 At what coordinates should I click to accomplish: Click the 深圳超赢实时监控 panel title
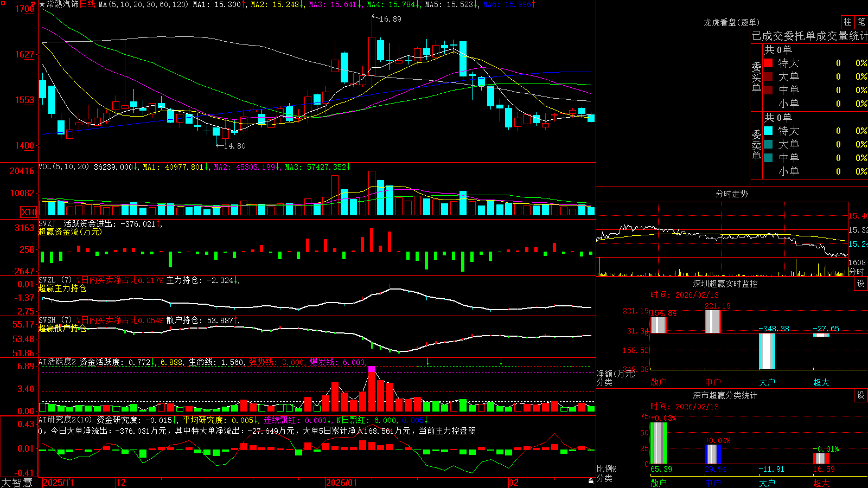point(725,284)
